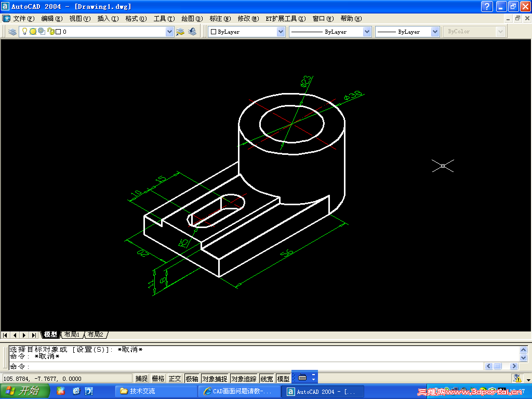Toggle 栅格 grid display
Viewport: 532px width, 399px height.
pyautogui.click(x=158, y=379)
